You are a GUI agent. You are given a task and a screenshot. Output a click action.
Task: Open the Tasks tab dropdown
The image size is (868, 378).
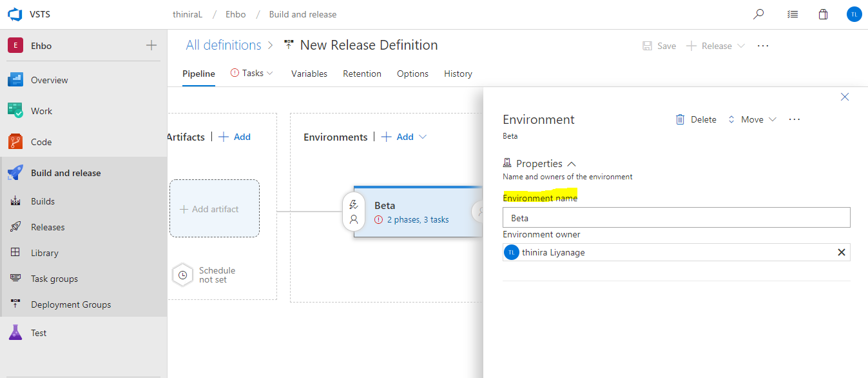pos(252,74)
